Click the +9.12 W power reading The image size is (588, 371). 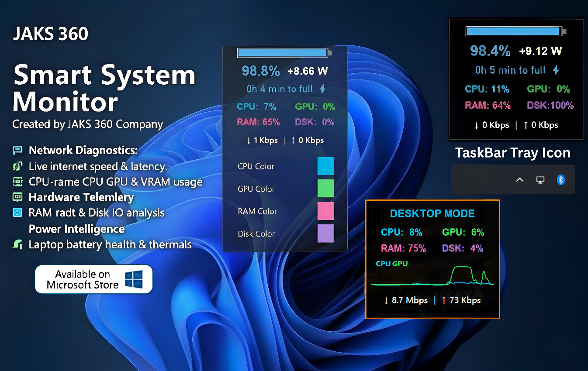540,51
